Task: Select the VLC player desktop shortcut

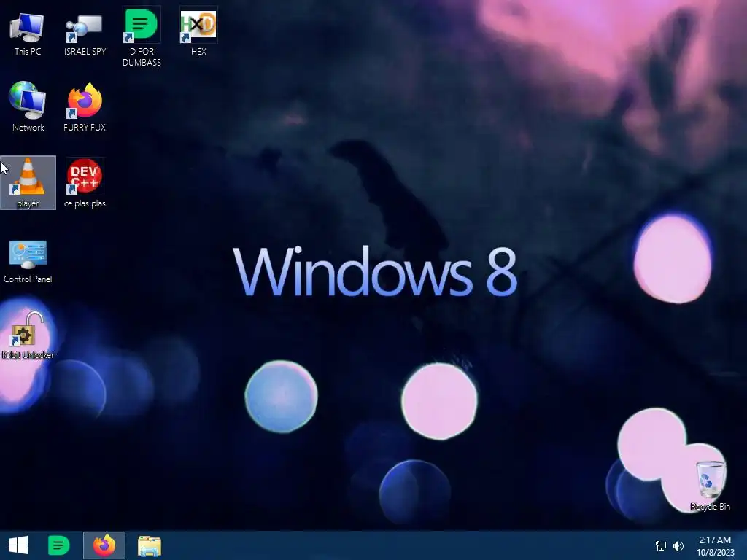Action: (x=28, y=183)
